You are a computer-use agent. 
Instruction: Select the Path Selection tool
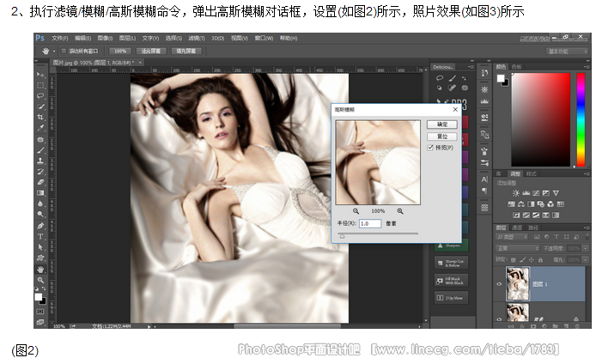pyautogui.click(x=40, y=247)
